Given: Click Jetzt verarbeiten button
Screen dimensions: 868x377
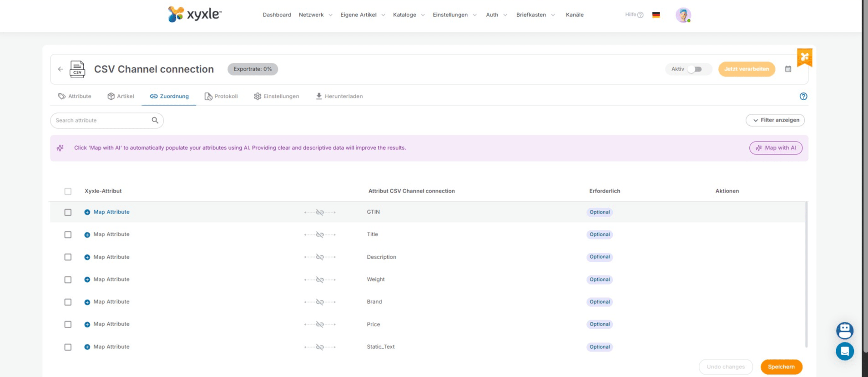Looking at the screenshot, I should [747, 69].
